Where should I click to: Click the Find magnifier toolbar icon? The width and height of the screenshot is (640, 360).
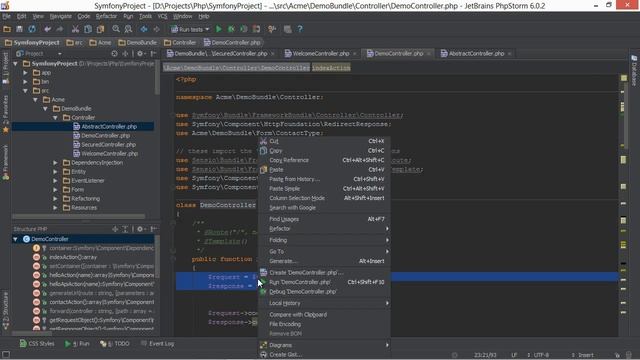tap(116, 29)
